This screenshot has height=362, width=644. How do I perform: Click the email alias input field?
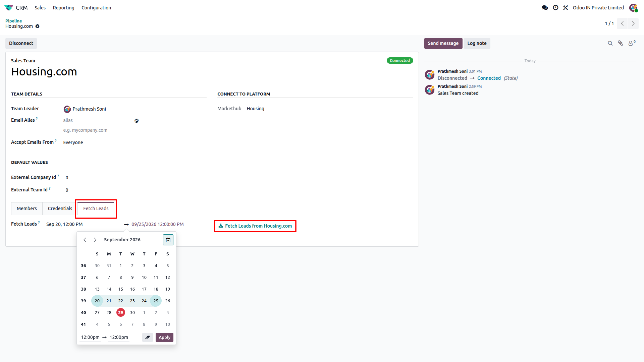click(97, 120)
